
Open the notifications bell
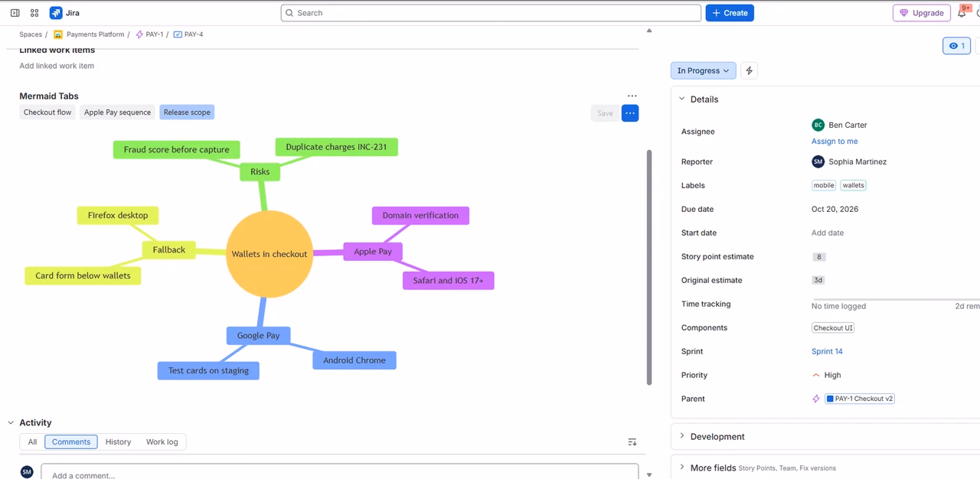(962, 13)
